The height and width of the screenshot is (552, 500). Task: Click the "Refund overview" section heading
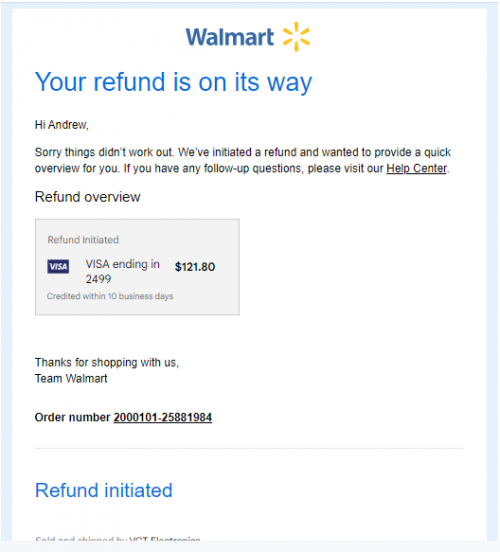[x=88, y=197]
